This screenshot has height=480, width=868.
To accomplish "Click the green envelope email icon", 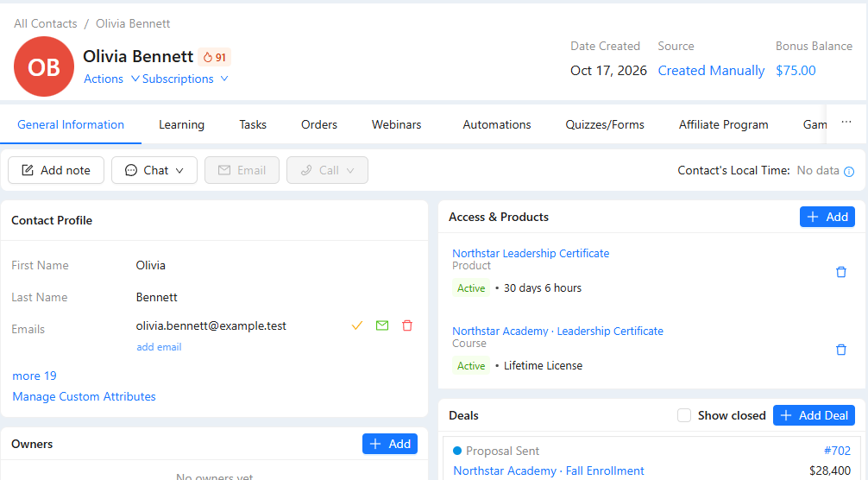I will click(382, 325).
